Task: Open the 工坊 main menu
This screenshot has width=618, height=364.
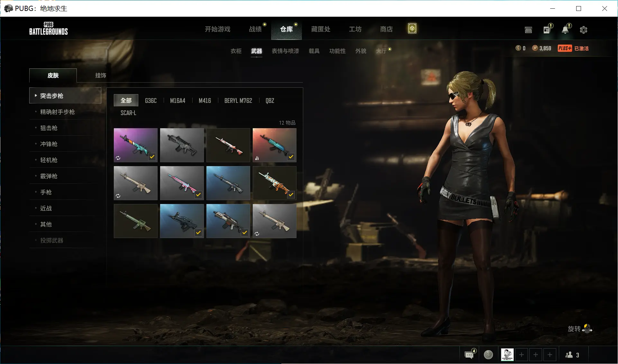Action: tap(355, 29)
